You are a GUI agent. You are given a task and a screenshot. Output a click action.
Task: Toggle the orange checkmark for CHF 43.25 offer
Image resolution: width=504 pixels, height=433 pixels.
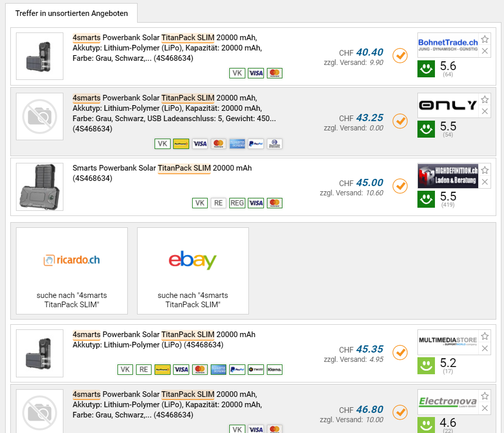tap(400, 121)
